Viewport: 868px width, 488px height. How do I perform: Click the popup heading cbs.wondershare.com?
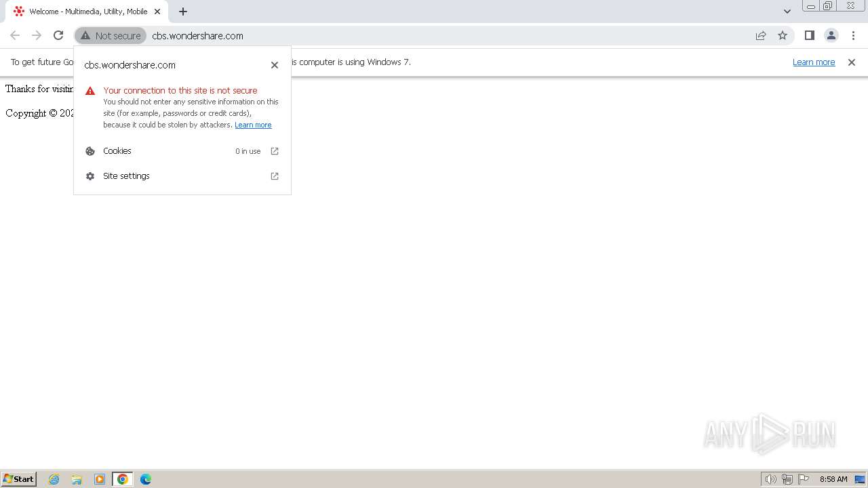(130, 65)
